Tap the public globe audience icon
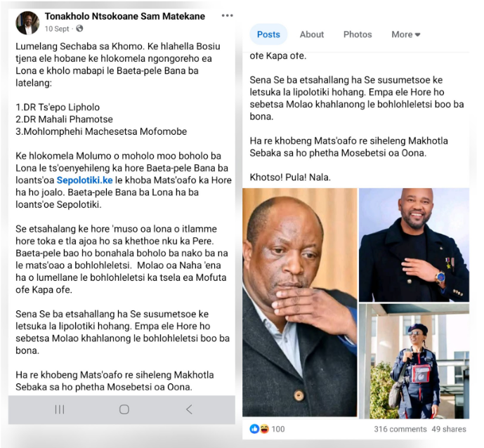 [x=79, y=28]
